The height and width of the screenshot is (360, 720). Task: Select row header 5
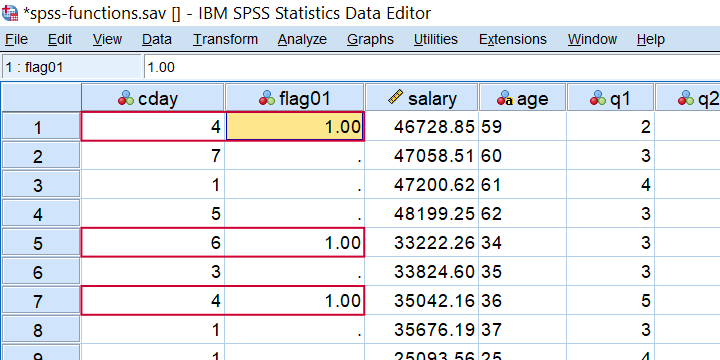[41, 242]
